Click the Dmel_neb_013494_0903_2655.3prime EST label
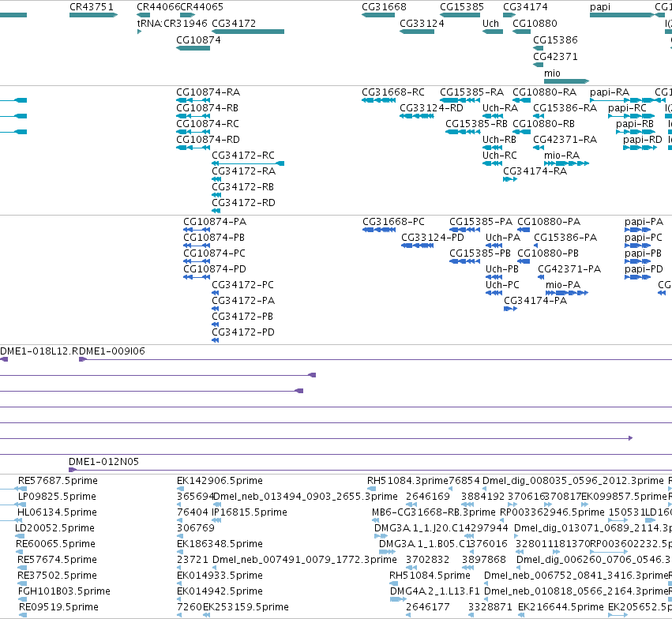Screen dimensions: 672x619 pos(306,497)
